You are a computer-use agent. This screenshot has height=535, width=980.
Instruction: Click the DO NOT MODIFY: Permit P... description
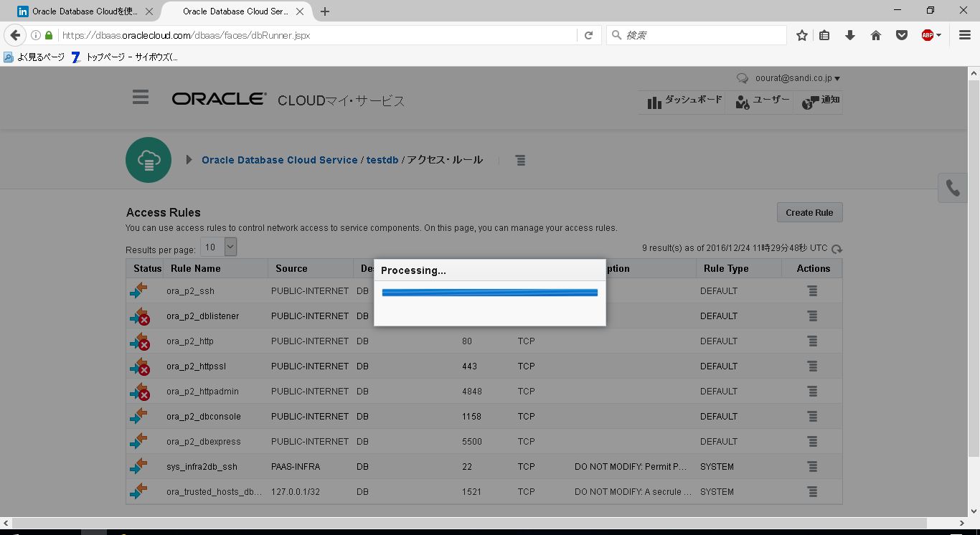point(631,467)
